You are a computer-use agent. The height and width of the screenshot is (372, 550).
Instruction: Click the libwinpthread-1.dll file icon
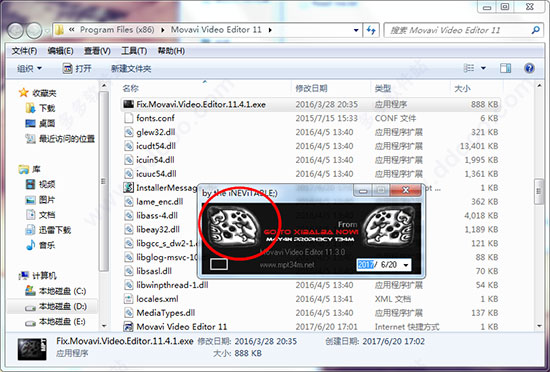pos(129,285)
